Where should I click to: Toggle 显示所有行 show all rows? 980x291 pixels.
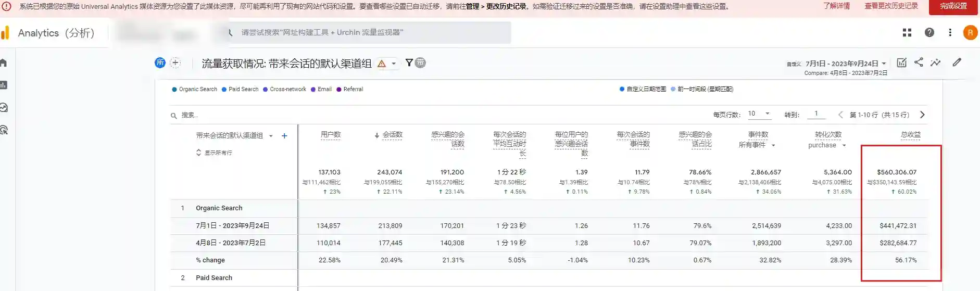tap(214, 153)
